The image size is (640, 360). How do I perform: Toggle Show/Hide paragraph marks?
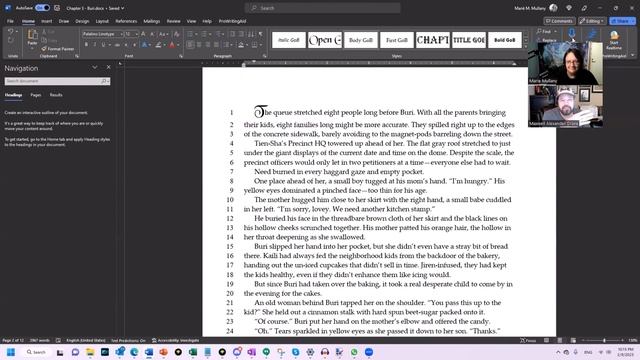[x=261, y=34]
